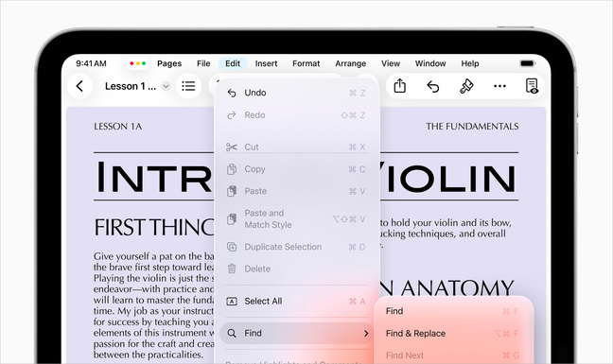
Task: Expand the Find submenu arrow
Action: click(x=366, y=333)
